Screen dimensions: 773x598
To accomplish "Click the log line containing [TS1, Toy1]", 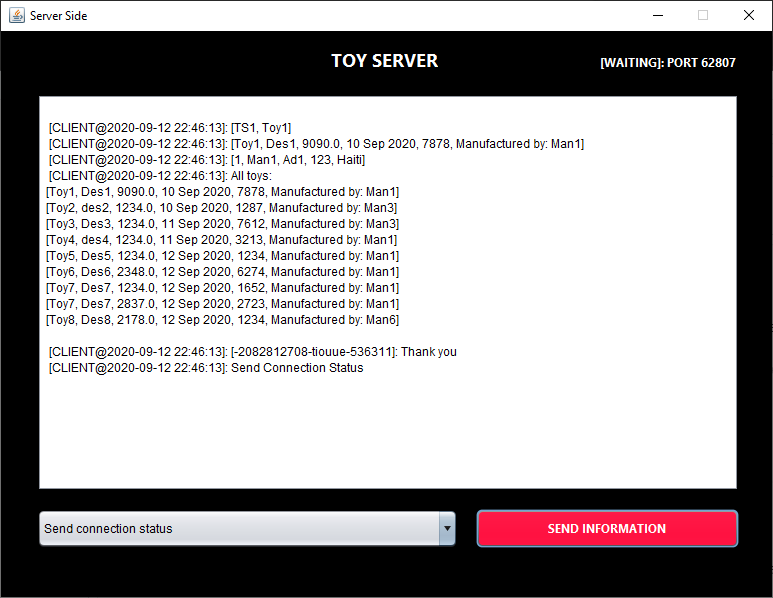I will click(170, 128).
